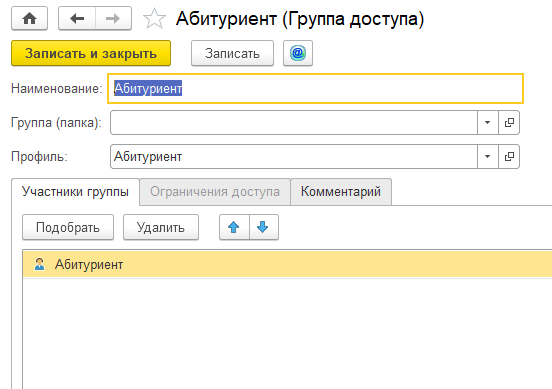Expand the Профиль dropdown arrow
Screen dimensions: 552x389
coord(488,156)
